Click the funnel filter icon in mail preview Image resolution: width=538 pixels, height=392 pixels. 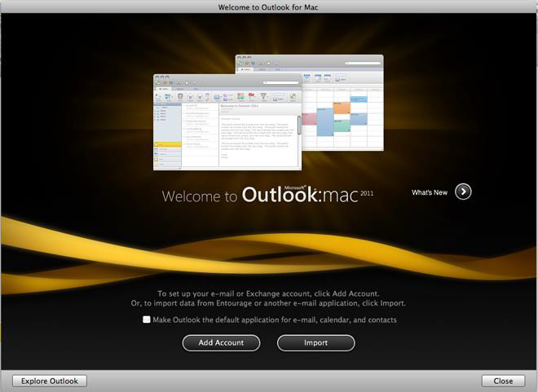264,96
